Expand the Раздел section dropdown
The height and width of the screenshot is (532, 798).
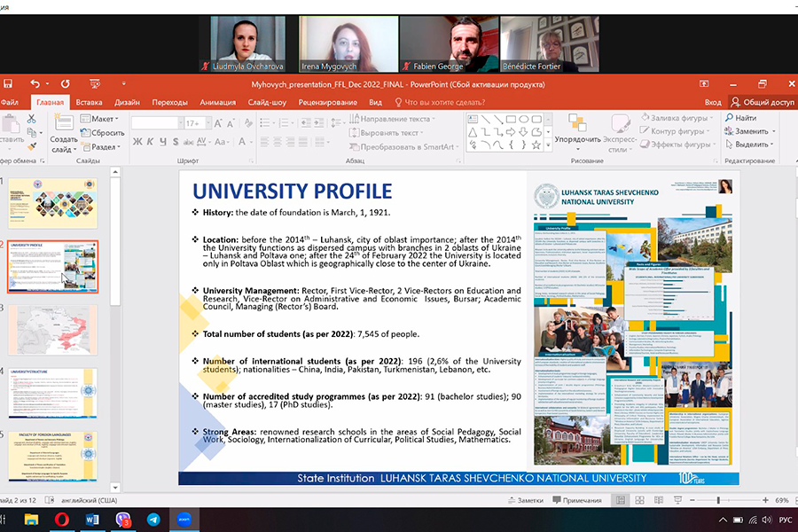pyautogui.click(x=104, y=146)
